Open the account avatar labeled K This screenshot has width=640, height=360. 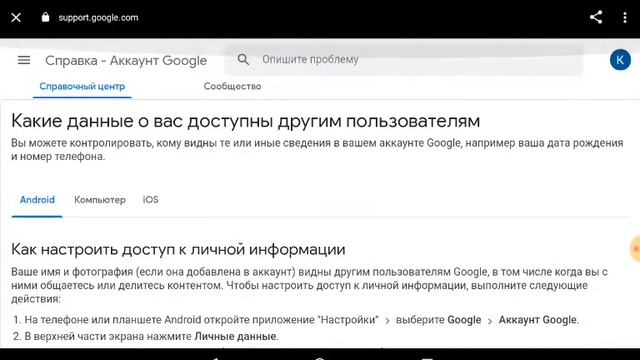click(x=620, y=60)
